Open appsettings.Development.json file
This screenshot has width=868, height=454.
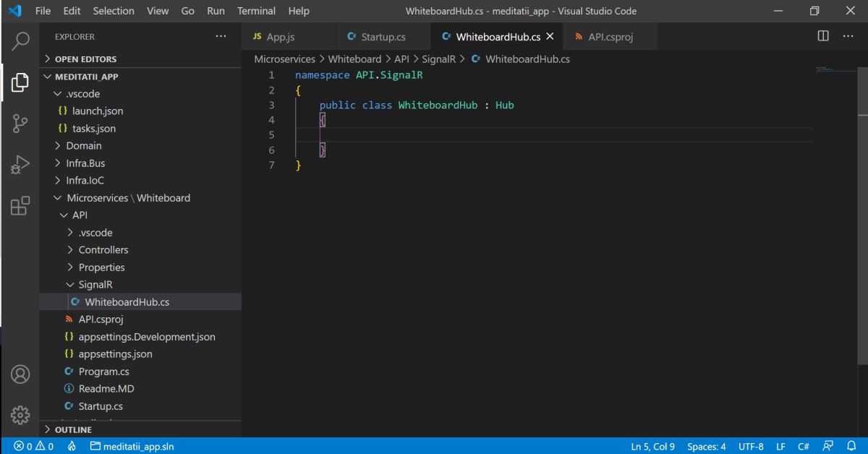pyautogui.click(x=140, y=337)
